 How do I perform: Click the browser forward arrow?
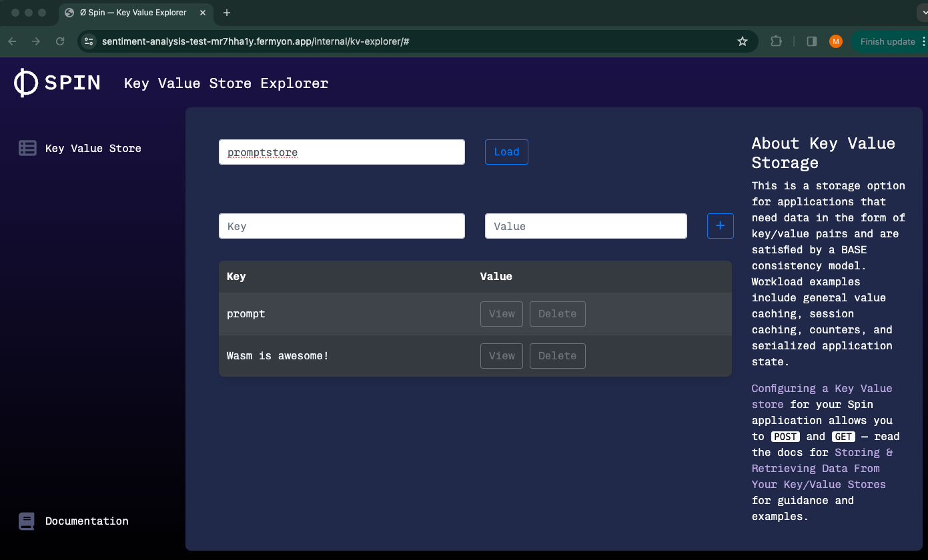point(36,41)
